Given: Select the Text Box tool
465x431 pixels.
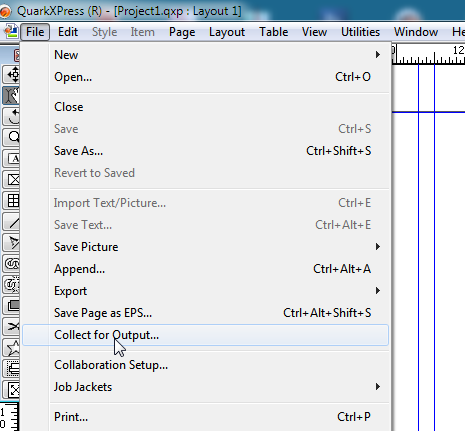Looking at the screenshot, I should tap(12, 158).
